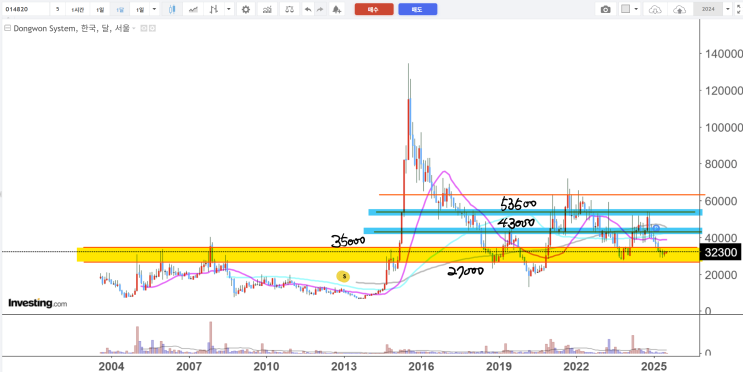743x372 pixels.
Task: Expand the bar style dropdown arrow
Action: [229, 9]
